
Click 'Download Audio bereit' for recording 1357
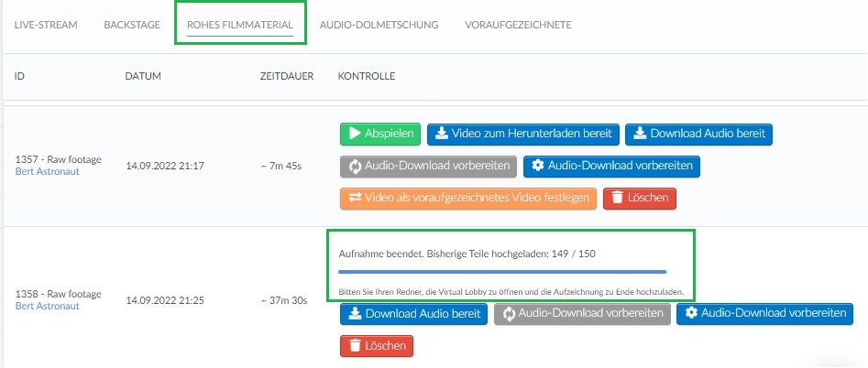click(x=698, y=134)
